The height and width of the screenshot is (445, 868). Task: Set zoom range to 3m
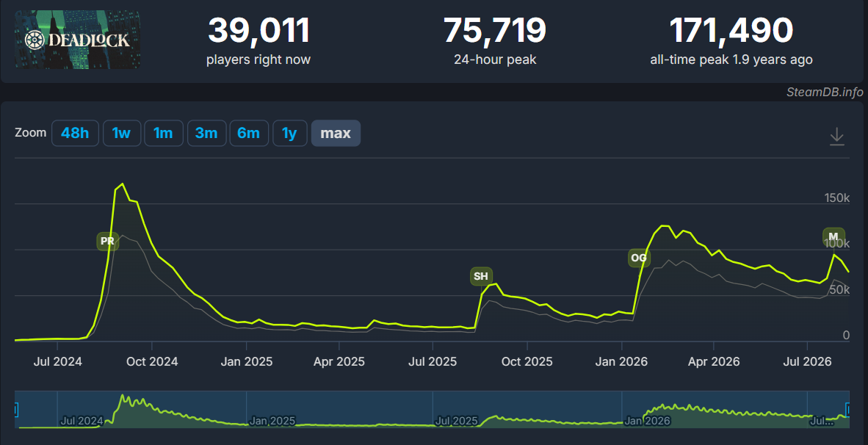coord(206,134)
